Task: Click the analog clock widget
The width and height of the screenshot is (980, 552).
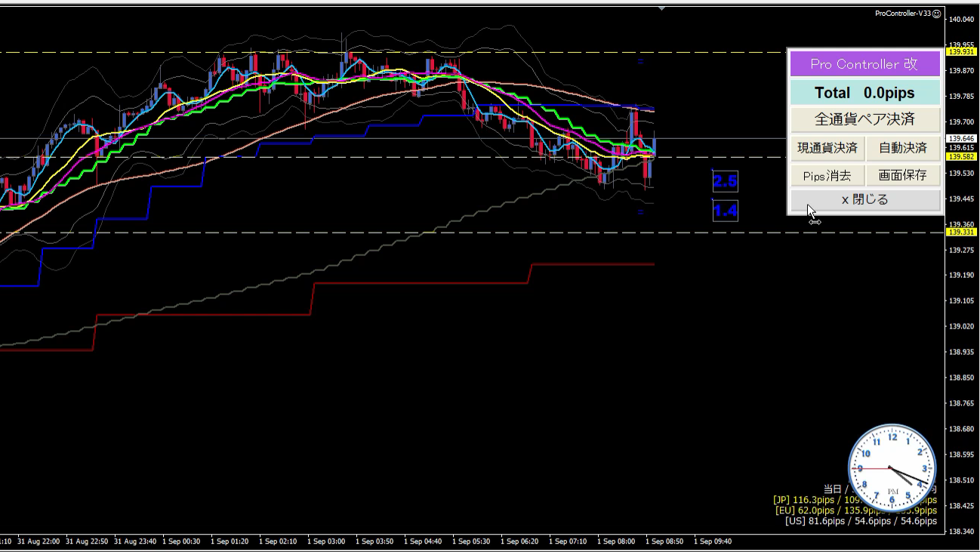Action: pyautogui.click(x=892, y=468)
